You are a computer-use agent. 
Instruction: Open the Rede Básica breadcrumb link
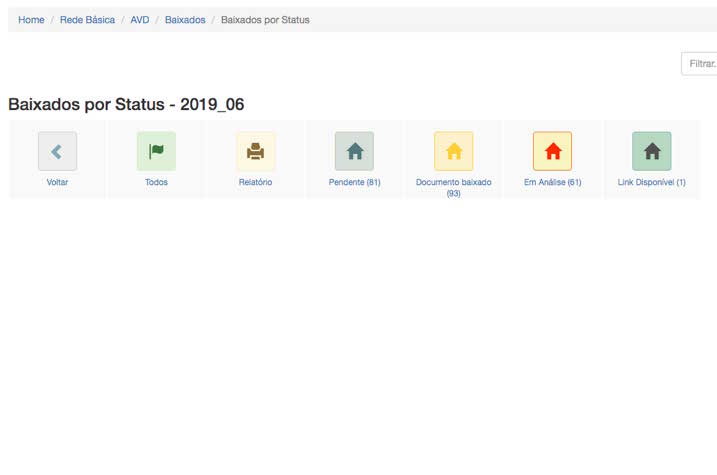click(x=87, y=20)
